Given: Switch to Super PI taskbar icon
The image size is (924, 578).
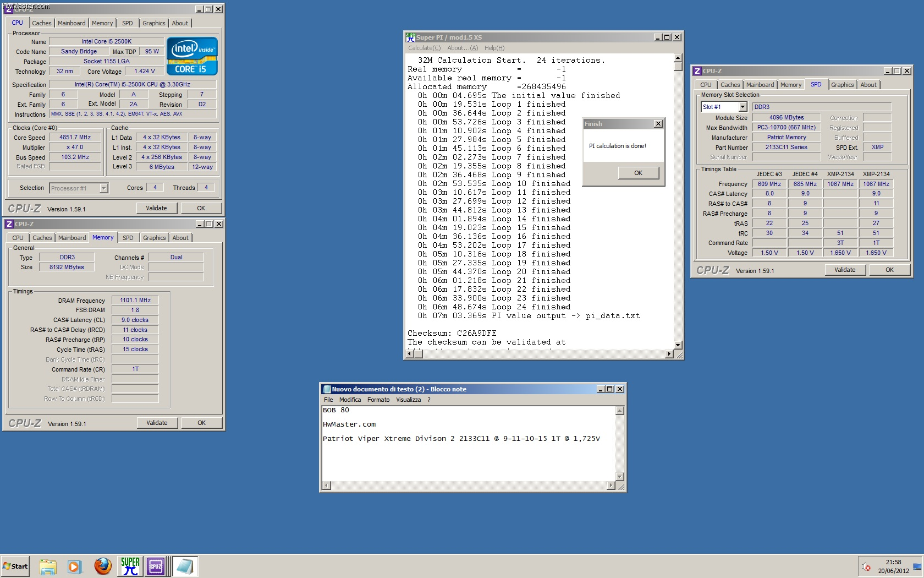Looking at the screenshot, I should pos(130,566).
